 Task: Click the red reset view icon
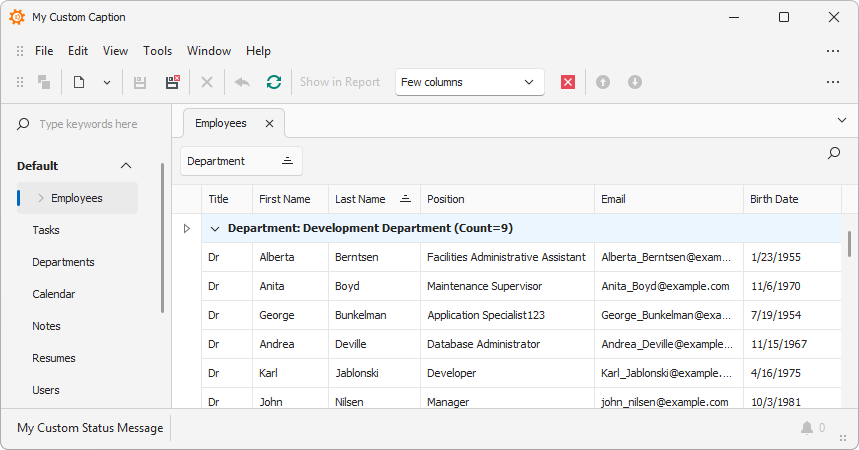coord(568,82)
